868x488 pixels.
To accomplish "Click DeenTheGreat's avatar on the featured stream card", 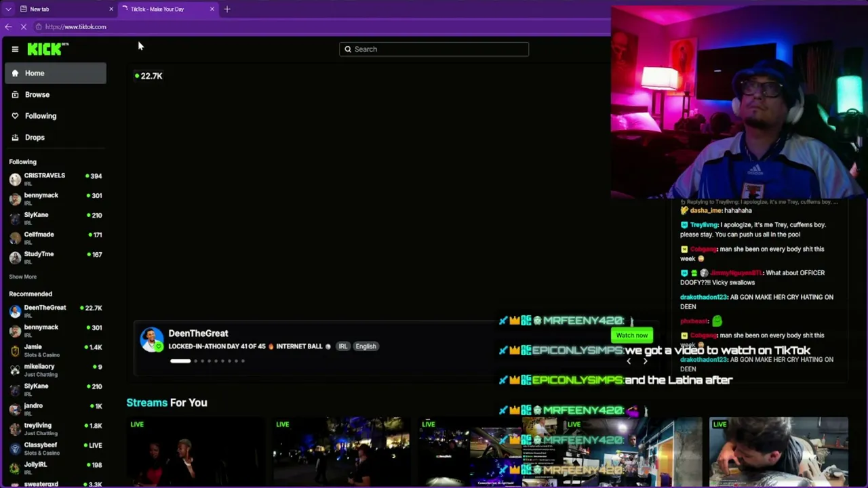I will tap(151, 340).
